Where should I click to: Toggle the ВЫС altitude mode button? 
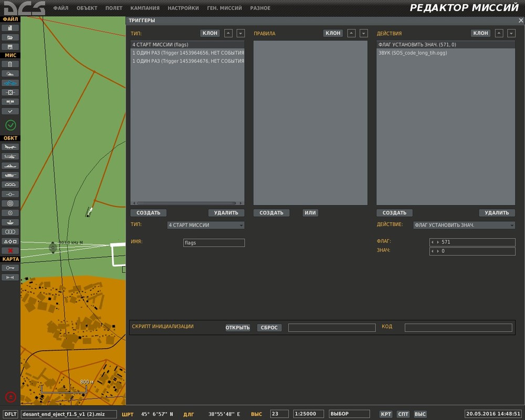pyautogui.click(x=420, y=414)
